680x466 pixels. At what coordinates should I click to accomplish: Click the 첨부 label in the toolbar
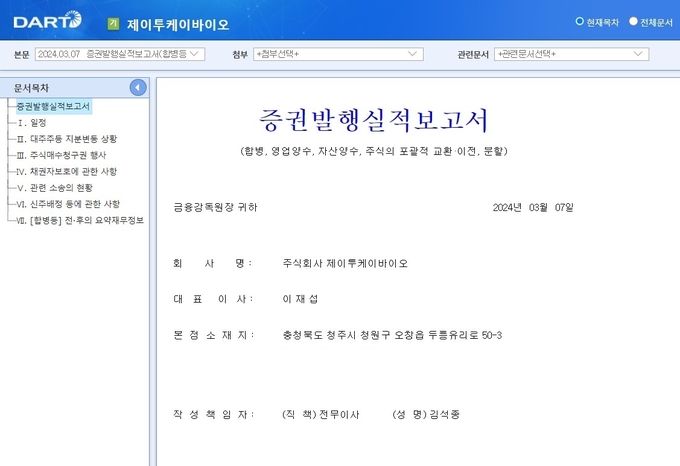[x=240, y=55]
